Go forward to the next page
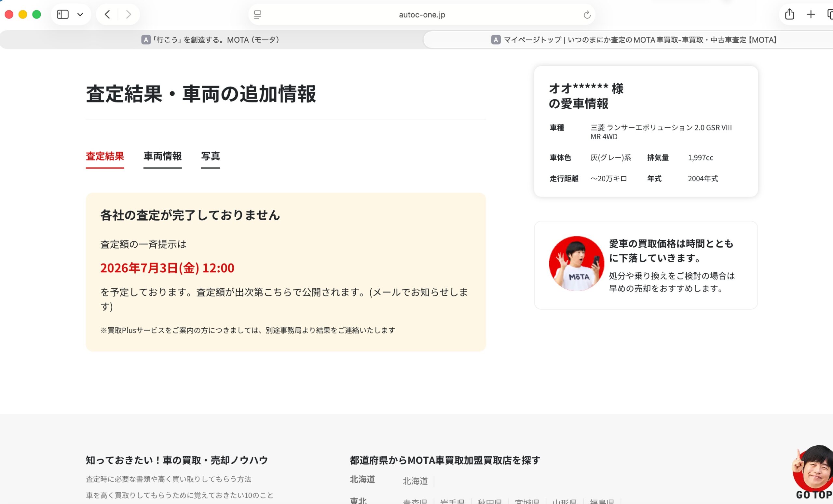The image size is (833, 504). 129,15
